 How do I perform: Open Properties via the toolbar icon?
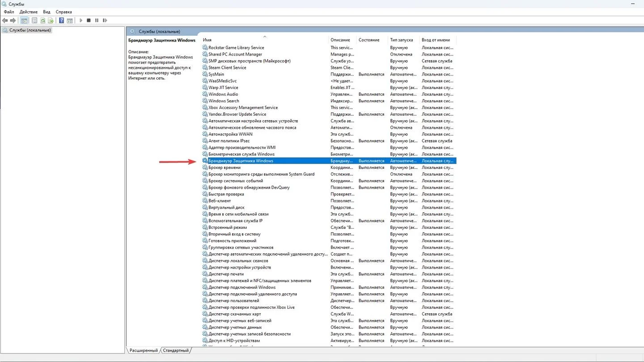tap(34, 21)
